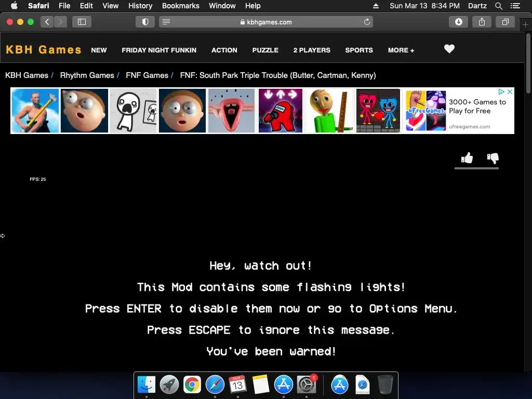Open the History menu
This screenshot has height=399, width=532.
point(140,6)
